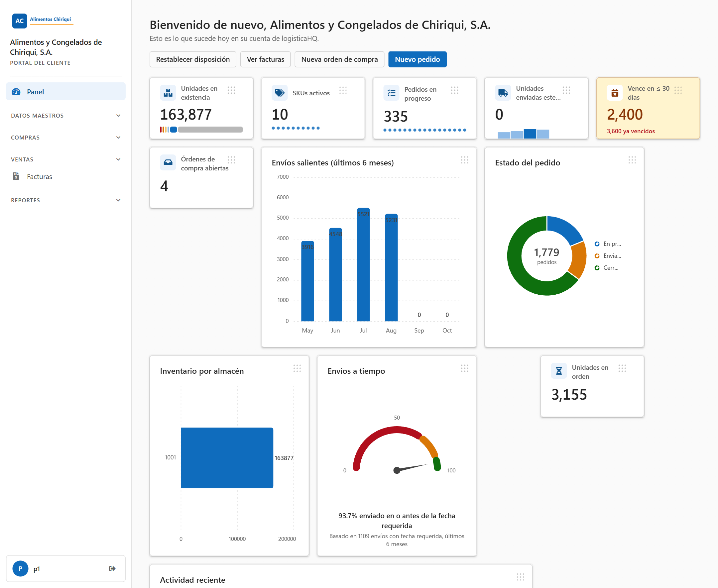Screen dimensions: 718x588
Task: Expand the Datos Maestros sidebar section
Action: (x=66, y=116)
